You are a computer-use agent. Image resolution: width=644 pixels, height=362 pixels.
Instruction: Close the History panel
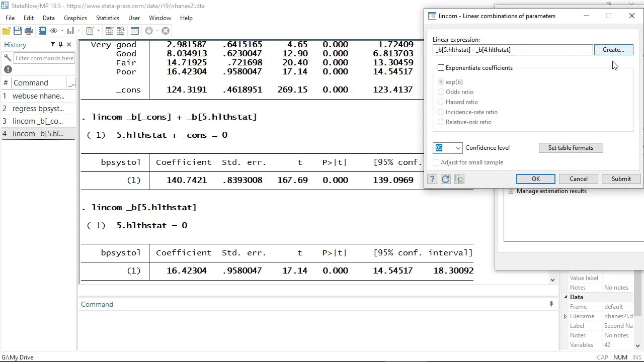pos(69,45)
